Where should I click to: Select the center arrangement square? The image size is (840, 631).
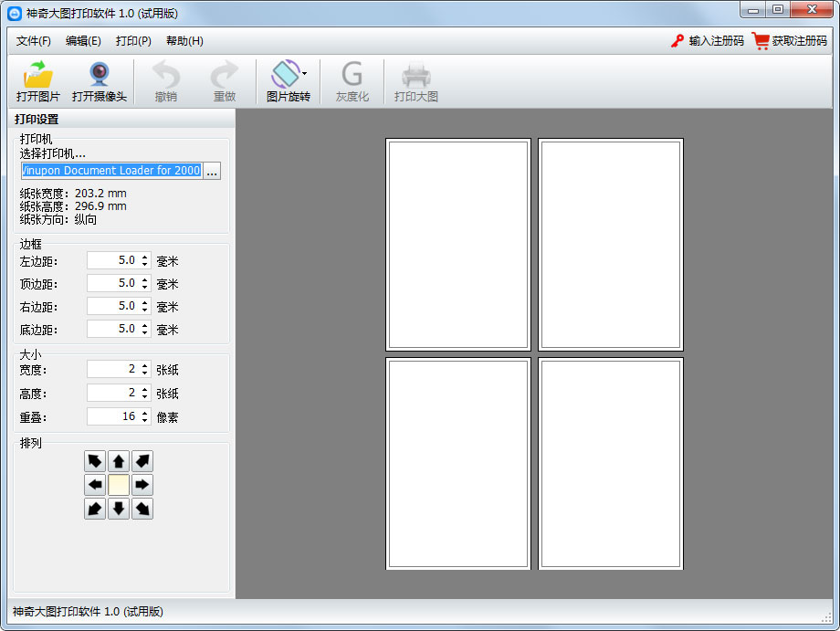point(119,485)
